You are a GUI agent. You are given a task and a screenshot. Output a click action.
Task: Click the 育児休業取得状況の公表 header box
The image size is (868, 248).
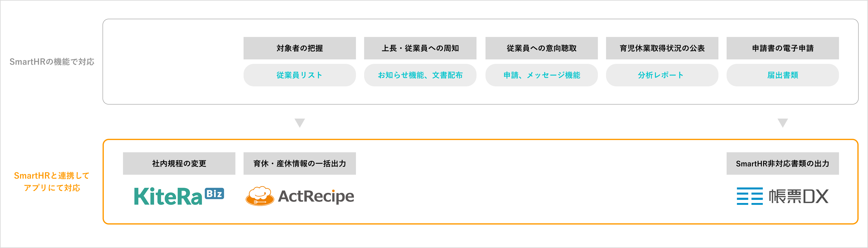tap(662, 48)
